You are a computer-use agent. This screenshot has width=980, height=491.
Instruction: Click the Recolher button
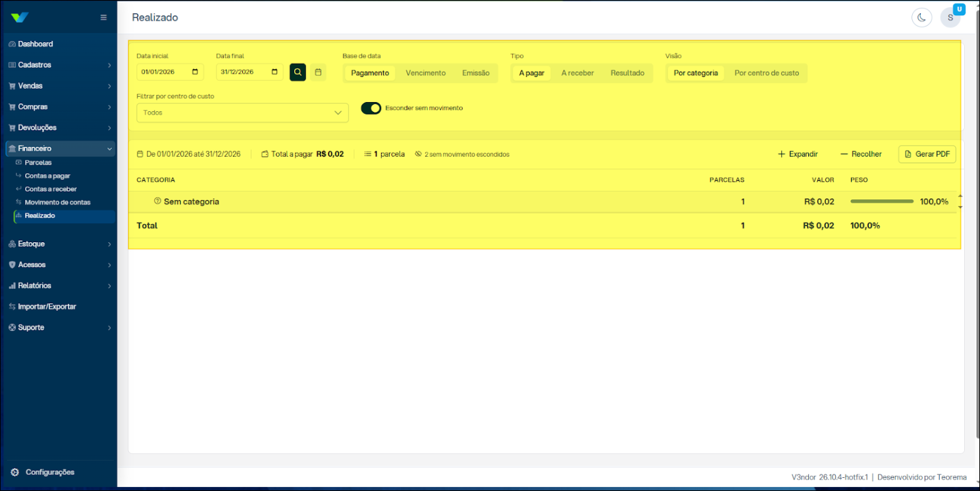pos(862,154)
